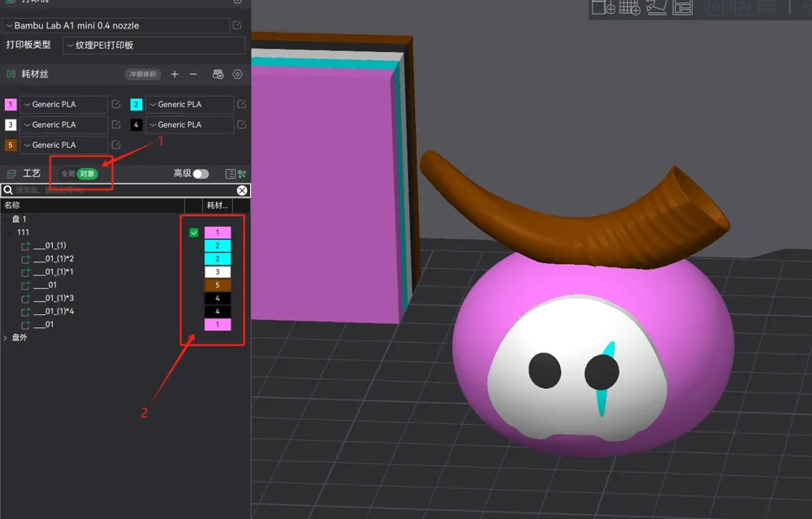Click filament cell 2 in ___01_(1) row
This screenshot has width=812, height=519.
click(218, 245)
